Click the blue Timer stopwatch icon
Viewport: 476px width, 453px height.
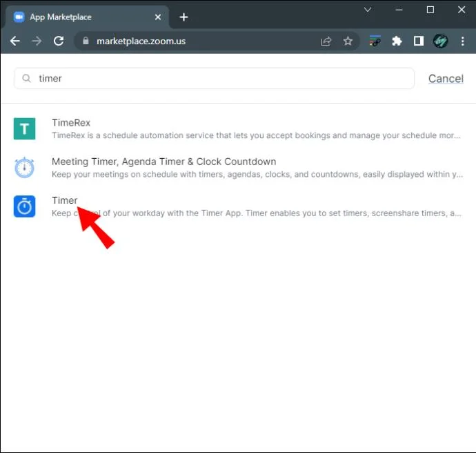pos(25,206)
